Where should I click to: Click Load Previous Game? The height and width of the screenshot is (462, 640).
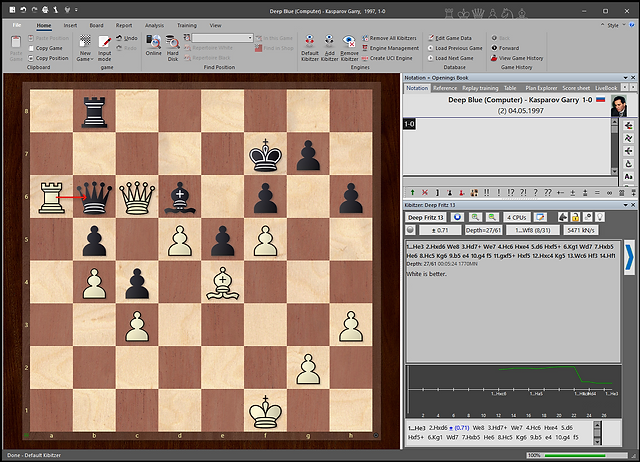[x=455, y=48]
